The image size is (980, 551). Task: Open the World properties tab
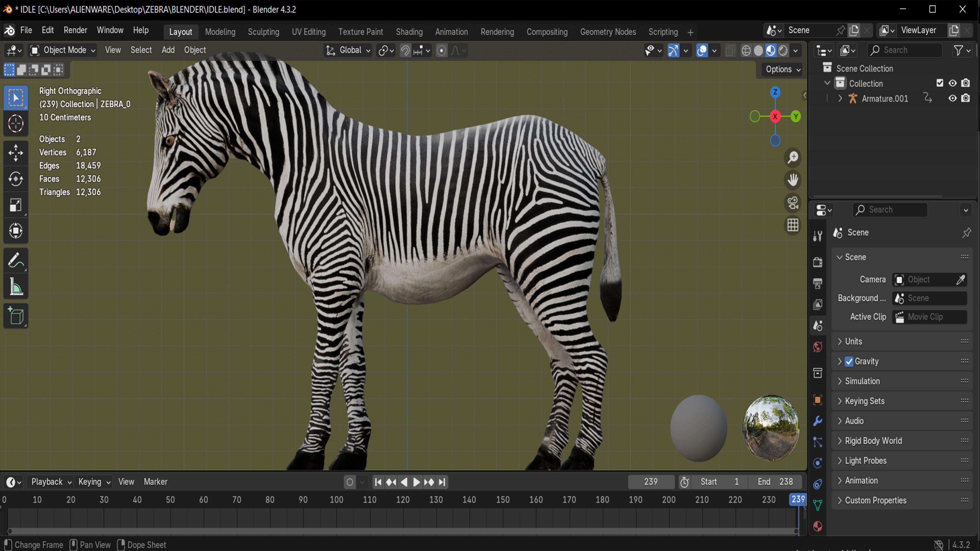(x=817, y=347)
